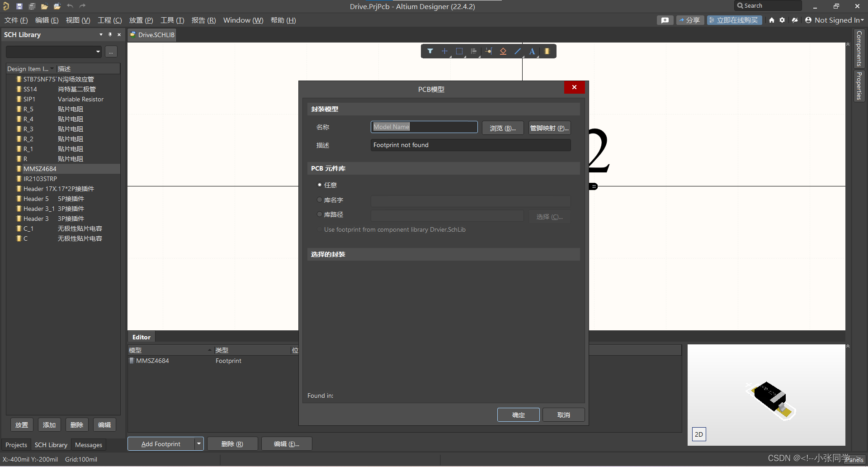
Task: Click the Search box in title bar
Action: (x=768, y=6)
